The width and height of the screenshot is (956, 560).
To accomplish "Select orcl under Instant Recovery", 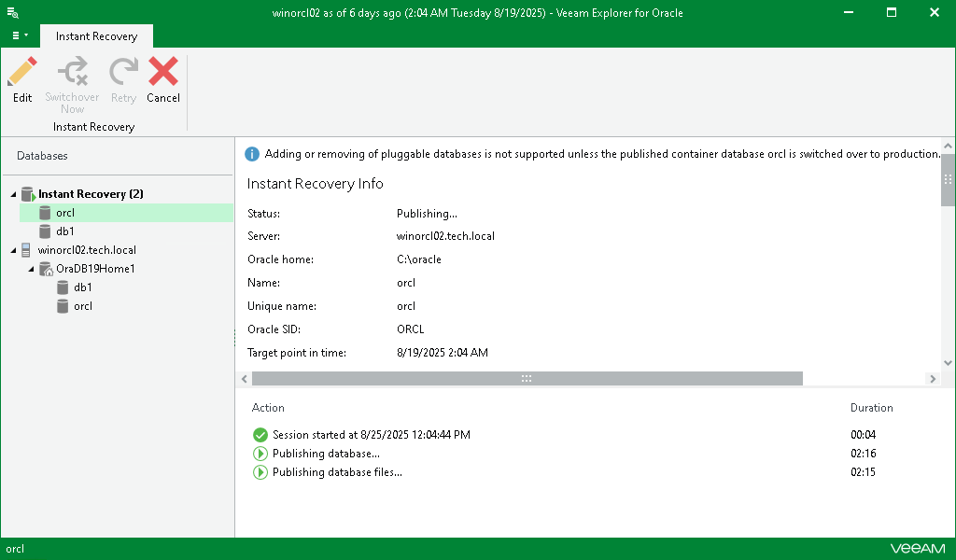I will pos(65,213).
